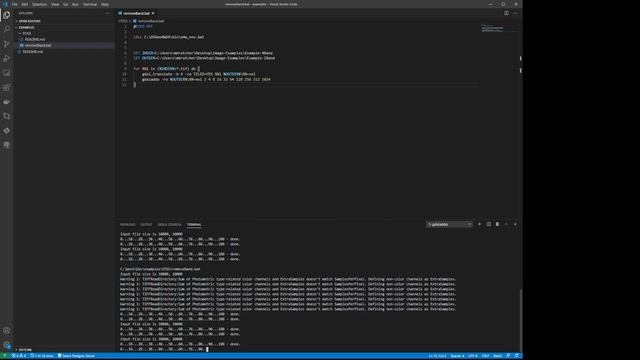The height and width of the screenshot is (360, 640).
Task: Click the UTF-8 encoding indicator
Action: coord(473,356)
